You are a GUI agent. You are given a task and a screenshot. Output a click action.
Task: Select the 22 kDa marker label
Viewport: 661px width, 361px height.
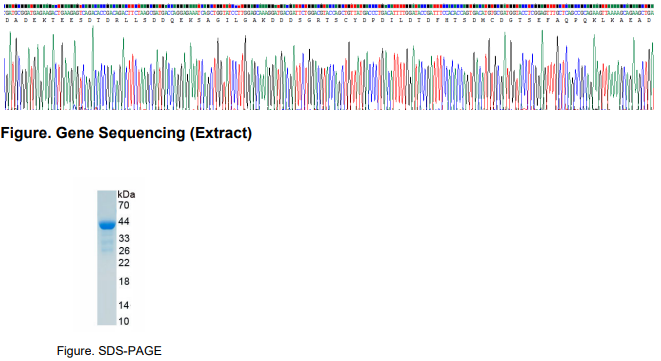pos(124,263)
